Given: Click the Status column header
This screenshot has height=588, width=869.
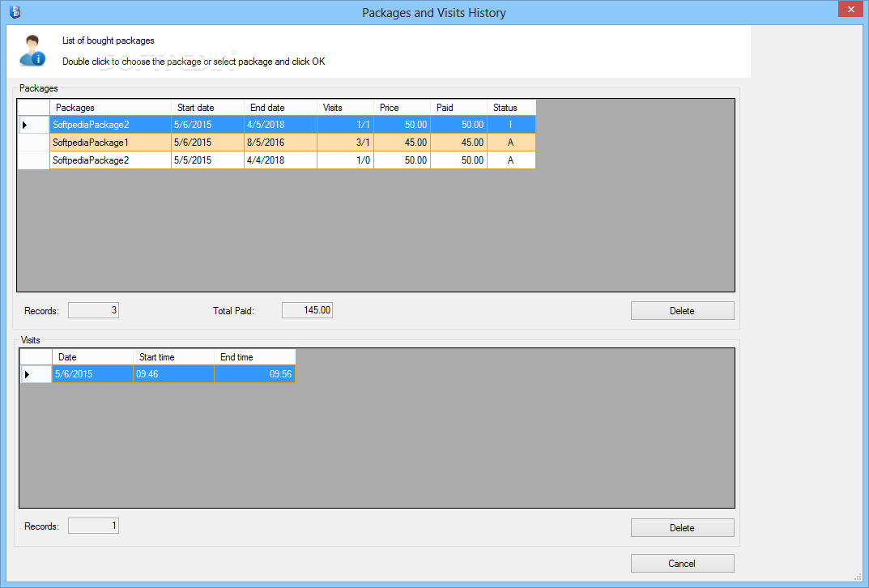Looking at the screenshot, I should 511,108.
